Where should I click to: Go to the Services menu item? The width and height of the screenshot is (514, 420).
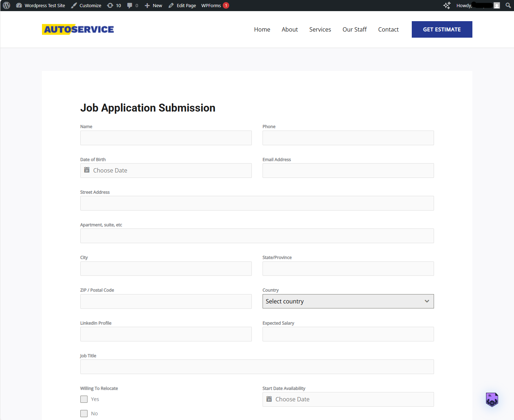[320, 29]
